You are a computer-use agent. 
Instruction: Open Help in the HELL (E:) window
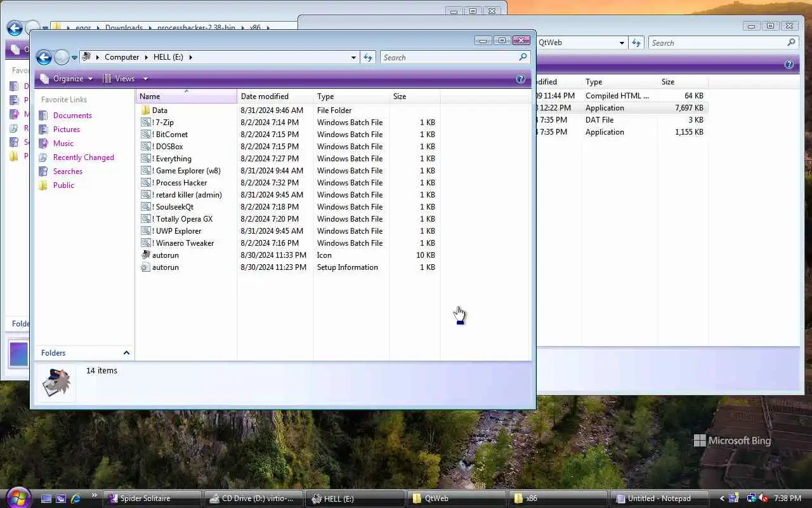521,79
